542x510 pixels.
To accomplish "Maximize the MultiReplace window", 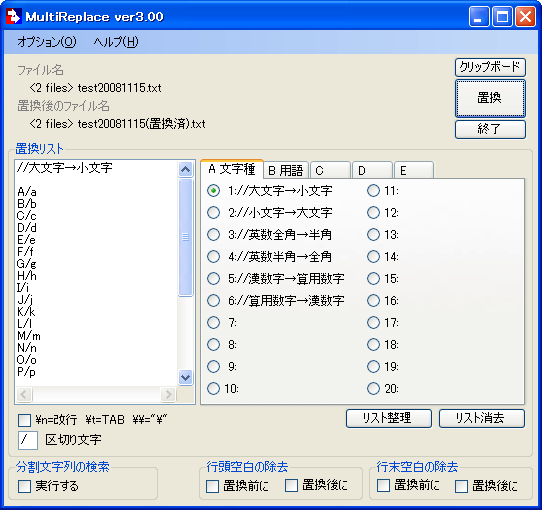I will pos(502,16).
